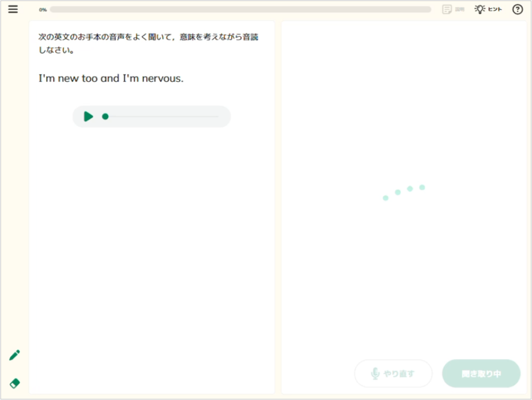Open the help question mark icon
Screen dimensions: 532x400
tap(517, 9)
